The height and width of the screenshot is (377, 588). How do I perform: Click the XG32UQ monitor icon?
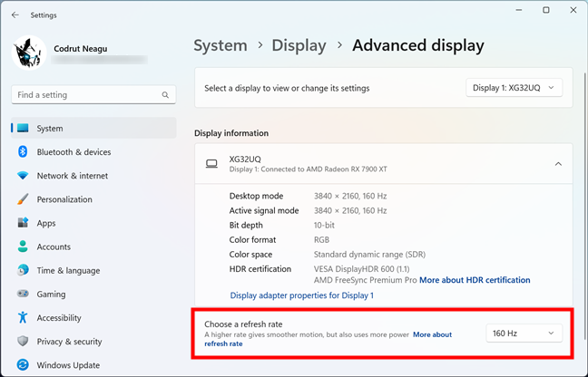tap(211, 164)
